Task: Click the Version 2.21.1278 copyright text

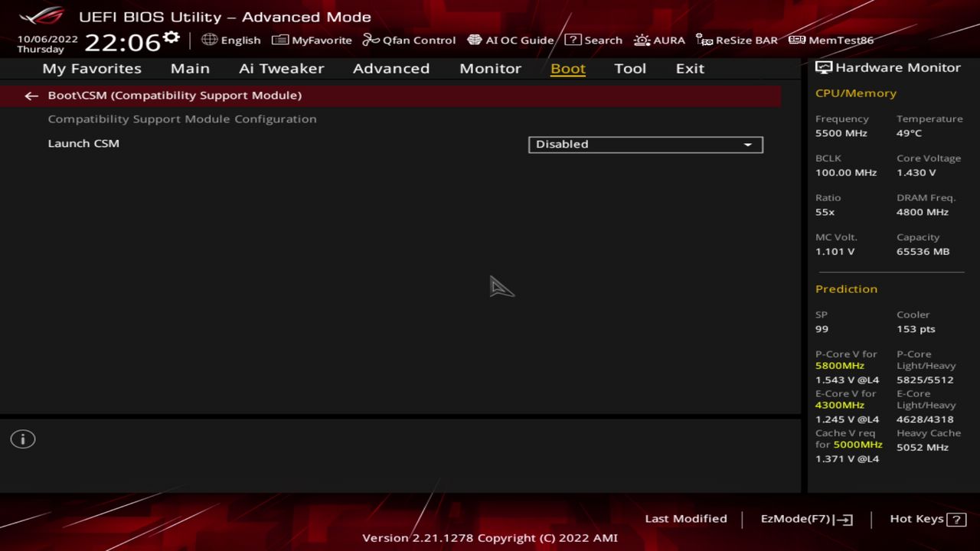Action: point(490,538)
